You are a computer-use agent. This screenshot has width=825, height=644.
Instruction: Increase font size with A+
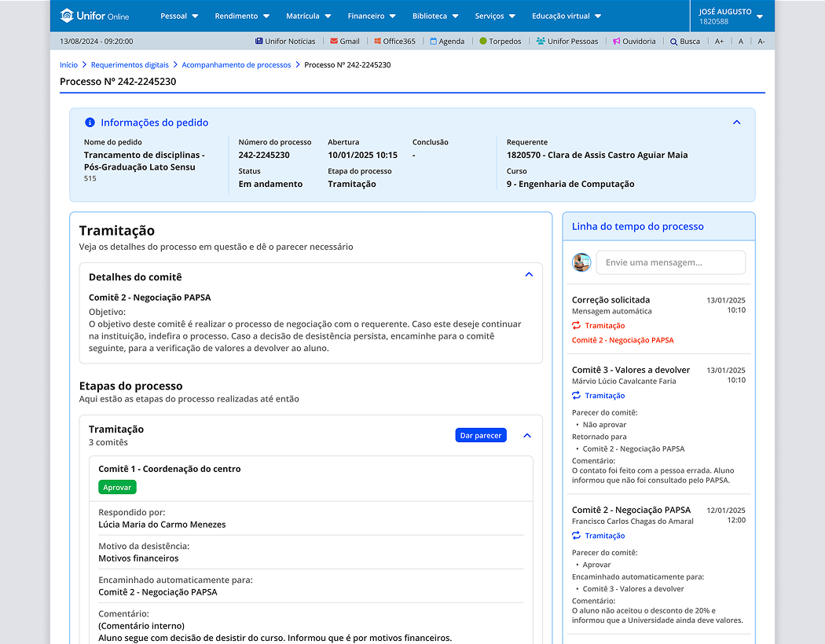(x=719, y=41)
